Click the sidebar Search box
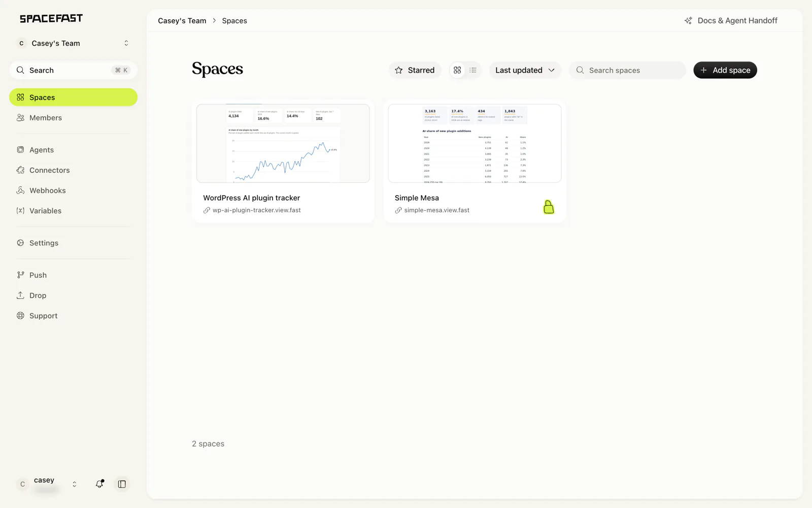This screenshot has height=508, width=812. (74, 70)
